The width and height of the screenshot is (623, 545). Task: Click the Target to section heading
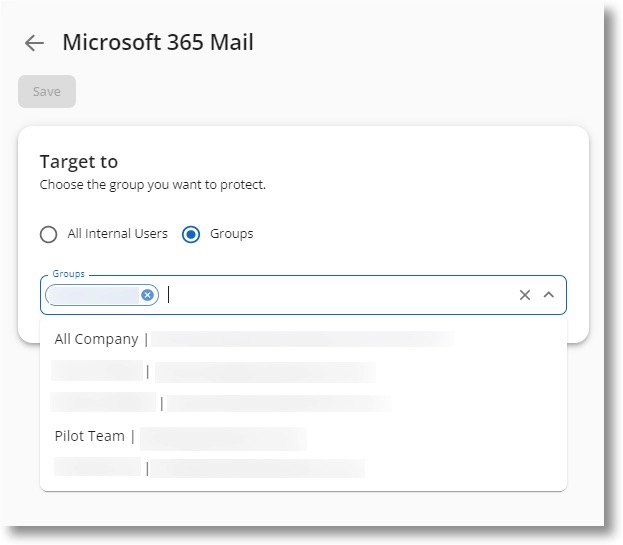(78, 162)
